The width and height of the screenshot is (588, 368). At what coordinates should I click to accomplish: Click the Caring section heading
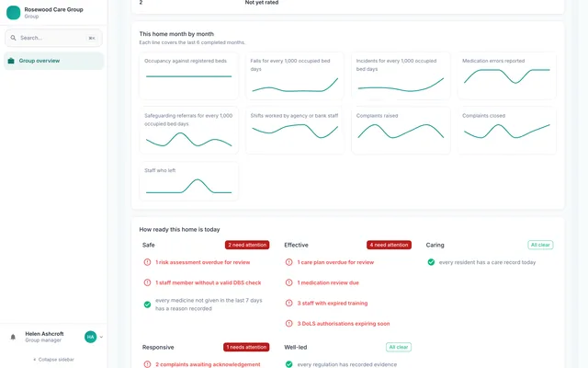tap(435, 245)
